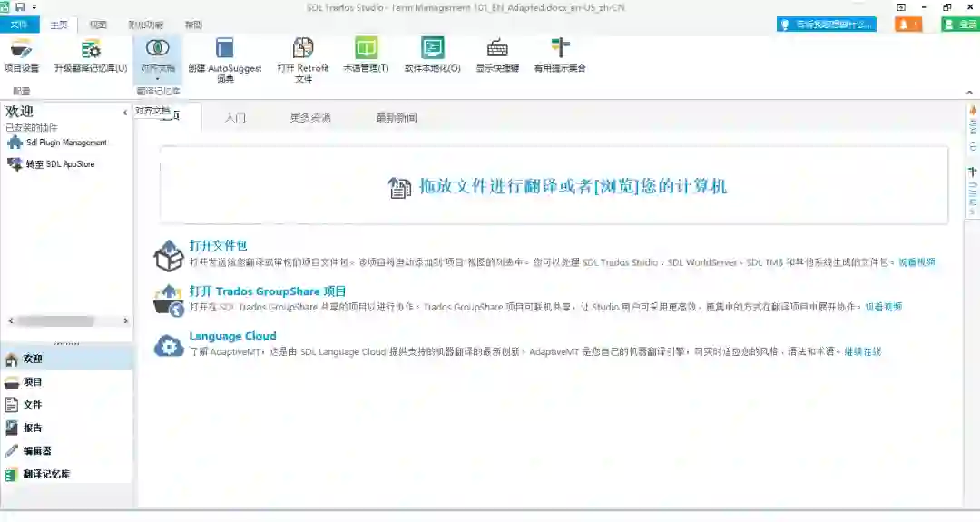
Task: Click the drop files area to browse
Action: (554, 185)
